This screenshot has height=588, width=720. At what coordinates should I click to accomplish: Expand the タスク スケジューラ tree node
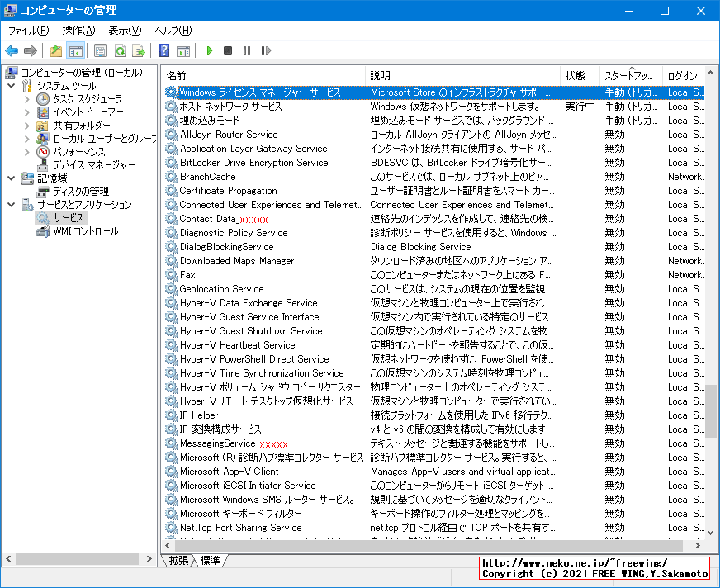coord(27,99)
